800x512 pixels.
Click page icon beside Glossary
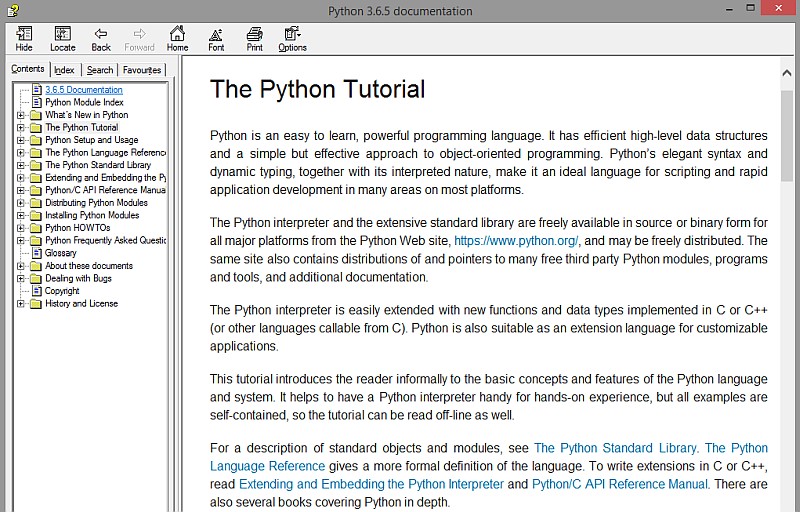tap(37, 253)
